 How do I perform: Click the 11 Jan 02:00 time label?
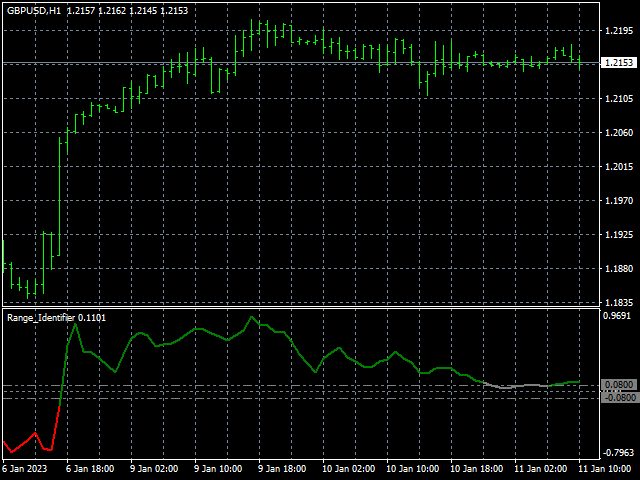[541, 468]
